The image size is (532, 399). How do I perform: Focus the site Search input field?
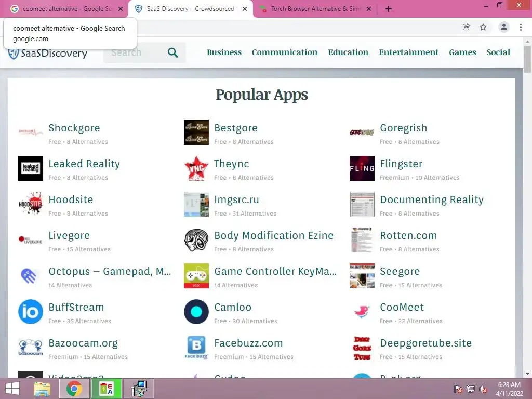pyautogui.click(x=136, y=52)
